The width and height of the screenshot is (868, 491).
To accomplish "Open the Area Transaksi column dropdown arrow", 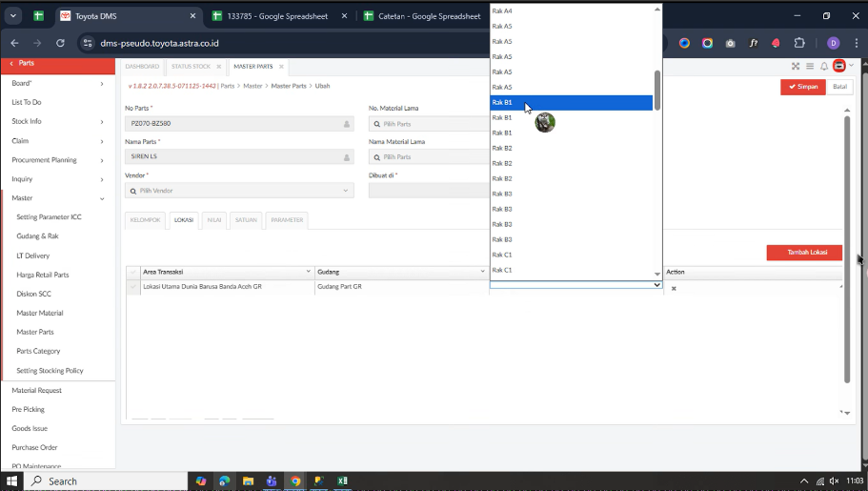I will click(x=308, y=272).
